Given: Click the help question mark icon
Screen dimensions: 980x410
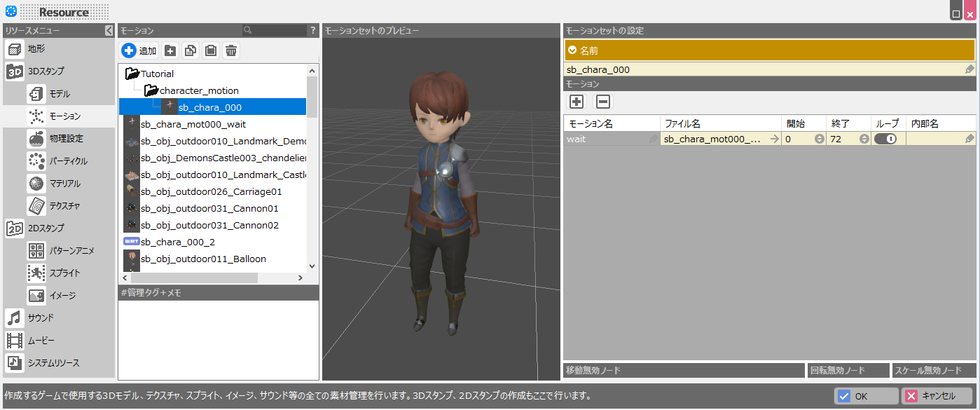Looking at the screenshot, I should [312, 31].
